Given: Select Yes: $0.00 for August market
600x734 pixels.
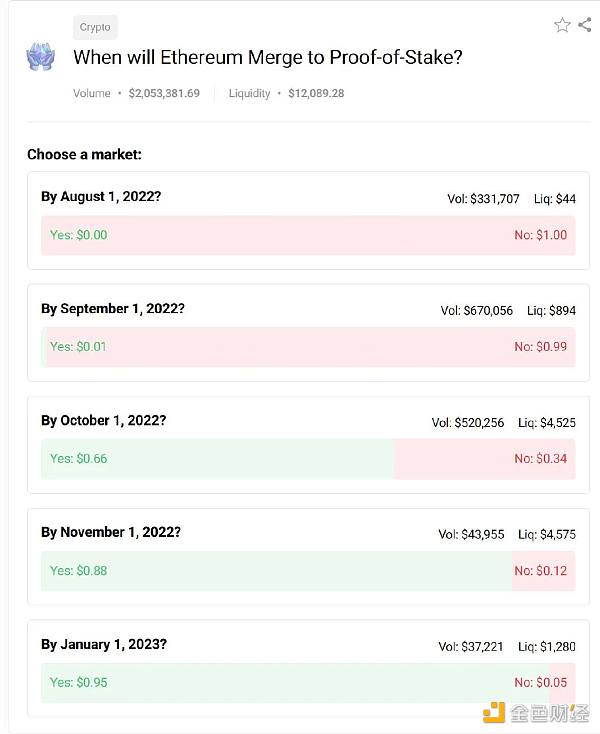Looking at the screenshot, I should click(x=79, y=235).
